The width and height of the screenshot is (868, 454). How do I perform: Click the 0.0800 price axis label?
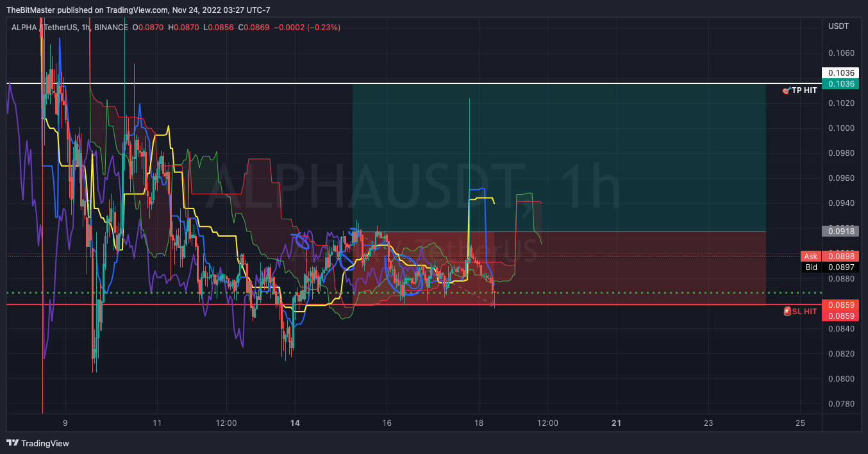click(840, 379)
